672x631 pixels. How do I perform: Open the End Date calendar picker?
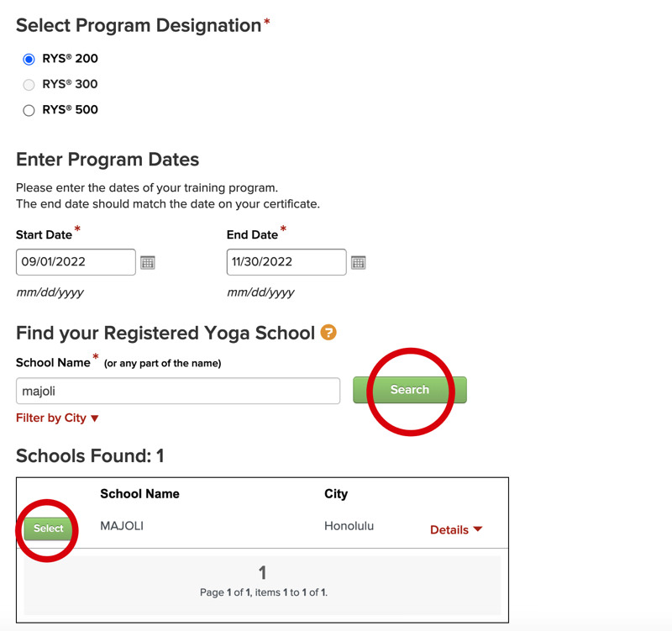pos(359,262)
